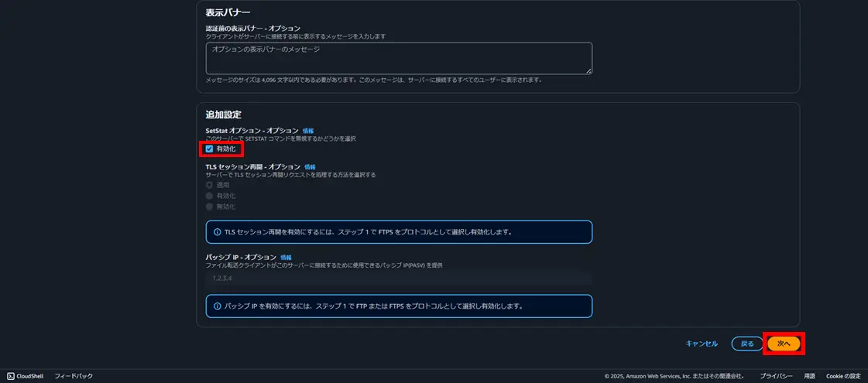Screen dimensions: 868x383
Task: Go back with the 戻る button
Action: point(747,344)
